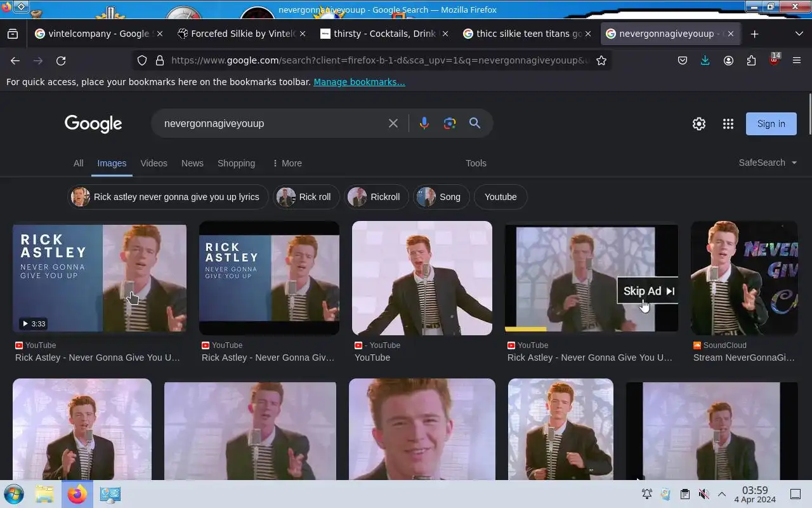Open Google quick settings gear
The width and height of the screenshot is (812, 508).
(699, 124)
